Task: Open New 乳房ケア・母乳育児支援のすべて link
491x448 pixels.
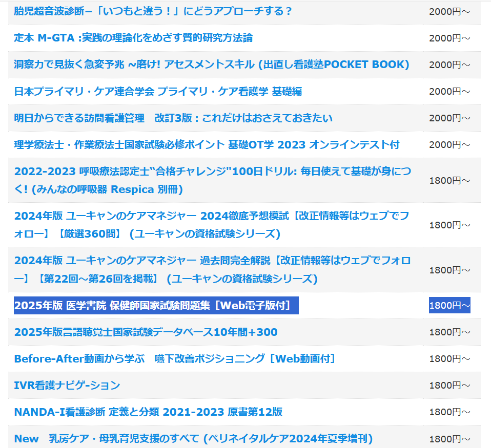Action: click(193, 439)
